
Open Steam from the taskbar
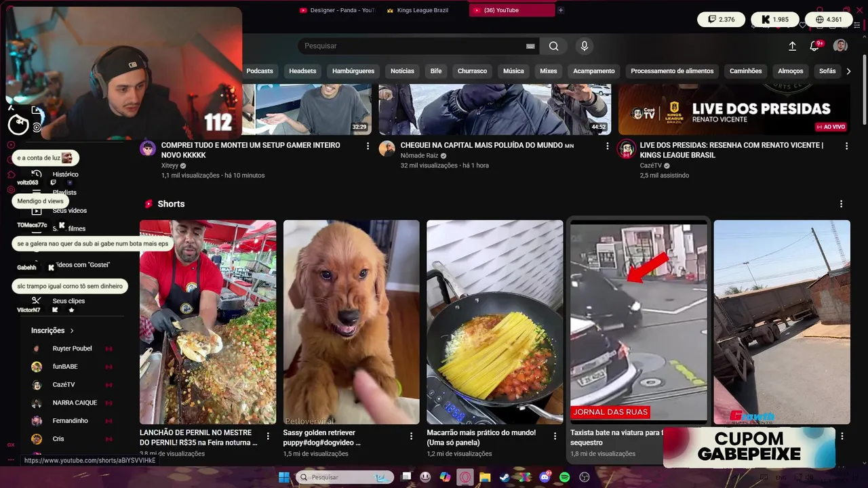(x=505, y=477)
